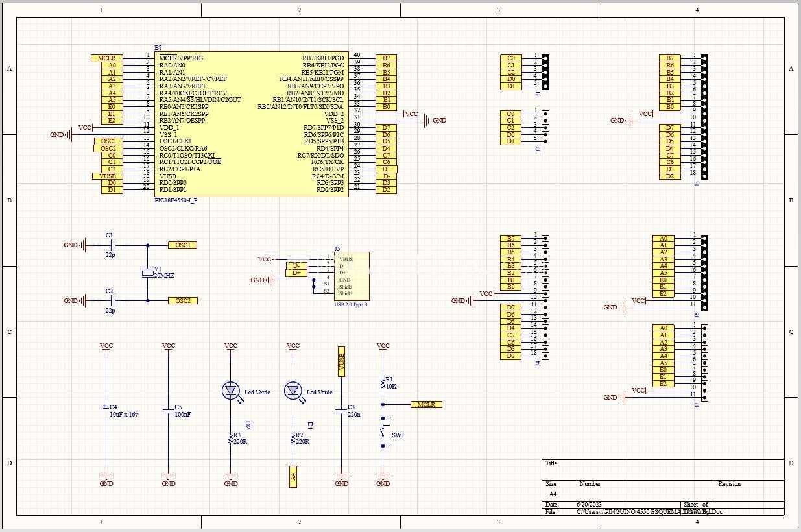The height and width of the screenshot is (532, 801).
Task: Select the PIC18F4550 microcontroller body
Action: pos(252,124)
